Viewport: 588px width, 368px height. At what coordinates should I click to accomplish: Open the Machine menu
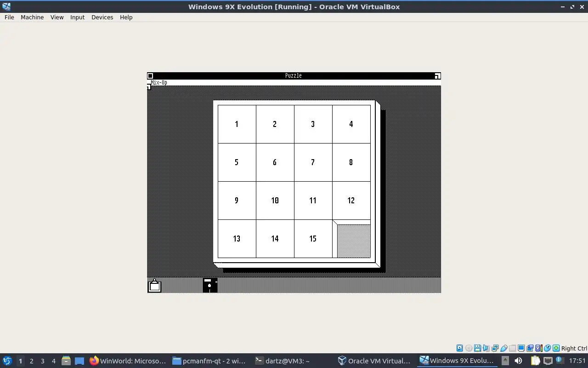pos(32,17)
